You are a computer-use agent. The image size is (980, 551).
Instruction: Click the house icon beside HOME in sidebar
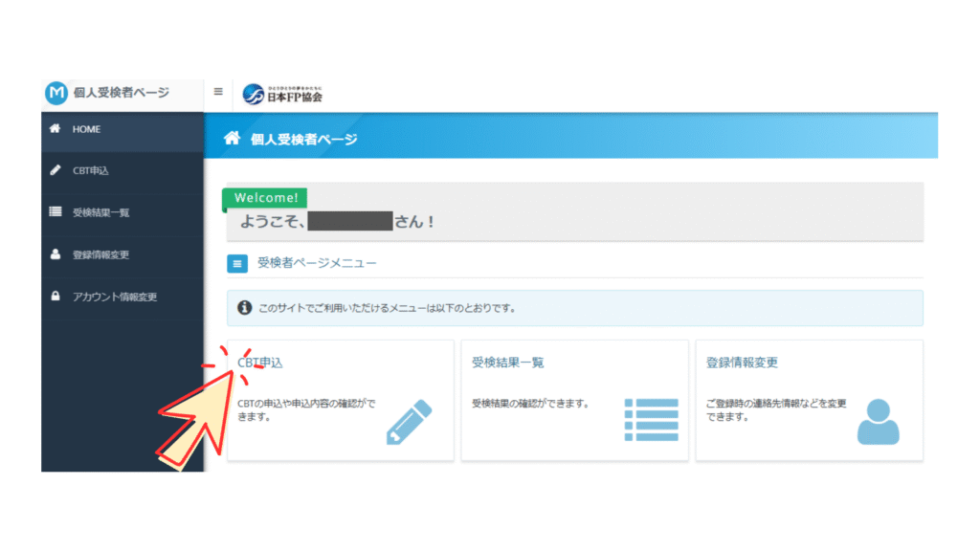tap(56, 129)
